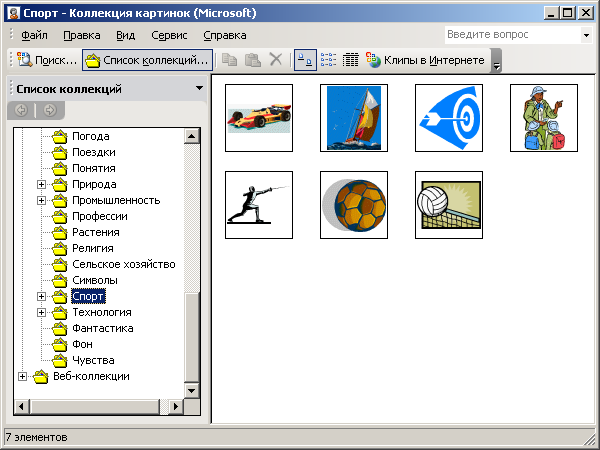Select the Сельское хозяйство folder
Screen dimensions: 600x450
point(124,264)
